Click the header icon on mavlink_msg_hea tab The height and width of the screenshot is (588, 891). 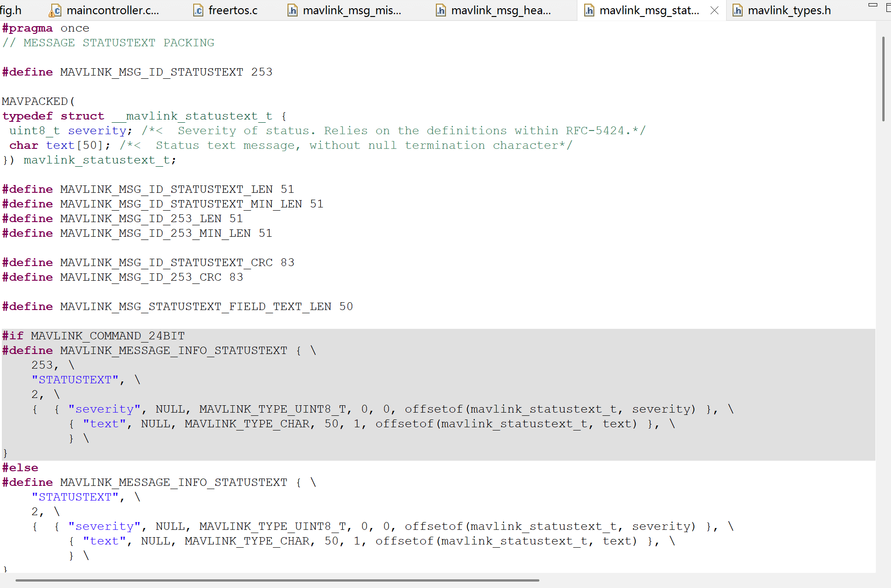click(441, 10)
